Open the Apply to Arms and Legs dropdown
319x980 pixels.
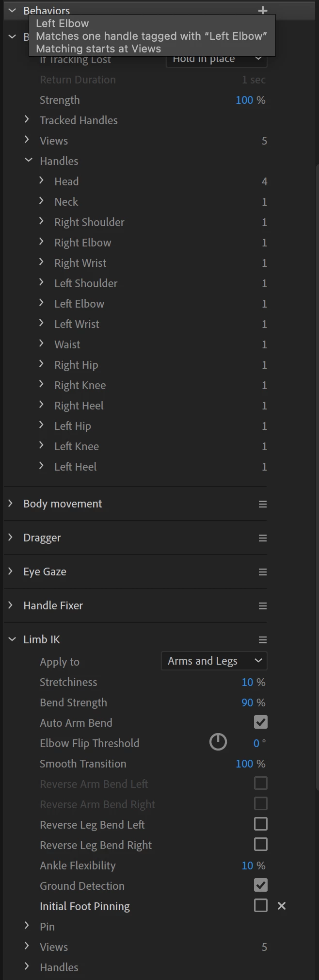(x=214, y=661)
